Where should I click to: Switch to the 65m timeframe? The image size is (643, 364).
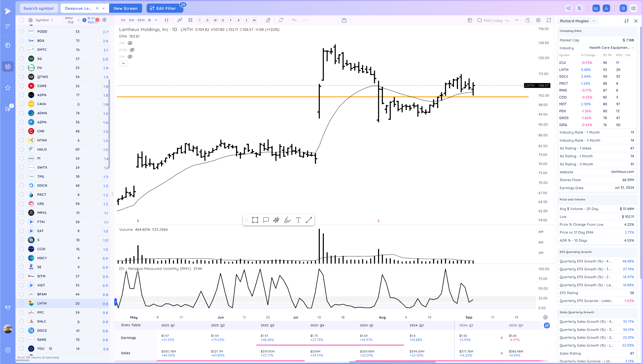[x=141, y=20]
